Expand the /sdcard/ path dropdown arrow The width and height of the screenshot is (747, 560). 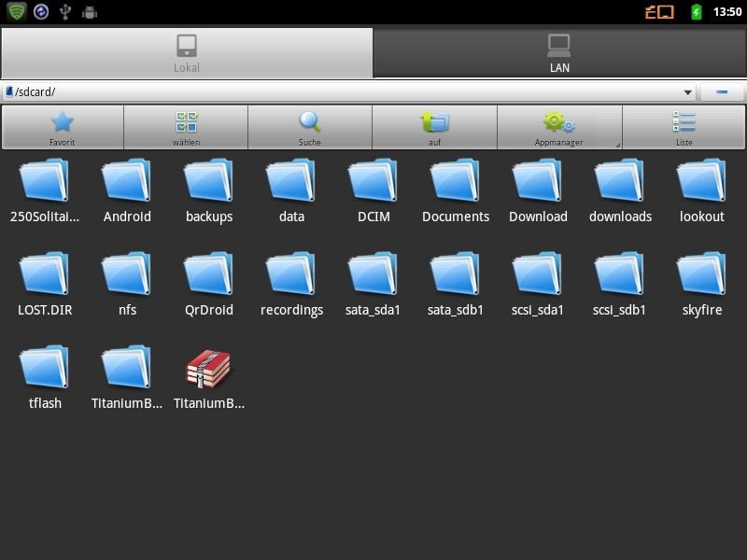point(687,92)
